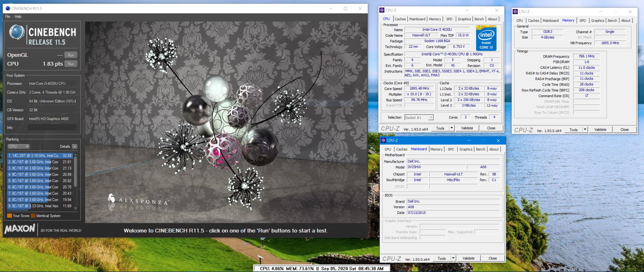Expand Tools dropdown arrow in CPU tab CPU-Z window
644x272 pixels.
coord(452,128)
